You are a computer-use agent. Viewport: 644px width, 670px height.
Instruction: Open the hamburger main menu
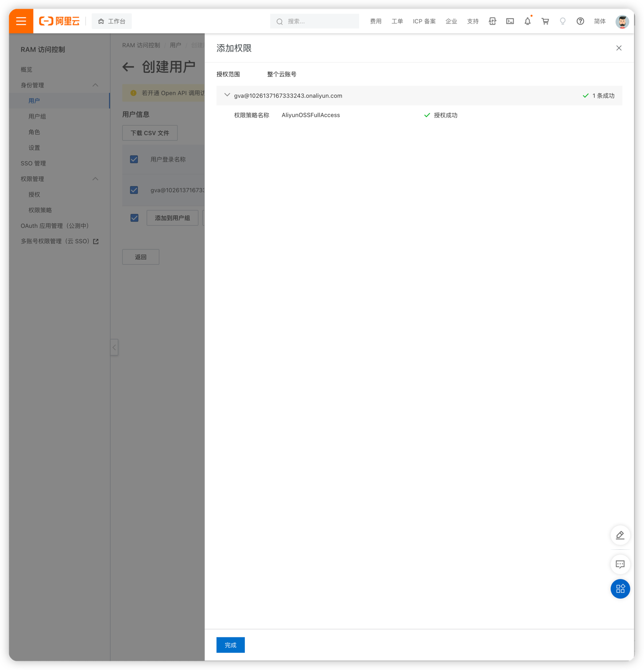click(21, 21)
